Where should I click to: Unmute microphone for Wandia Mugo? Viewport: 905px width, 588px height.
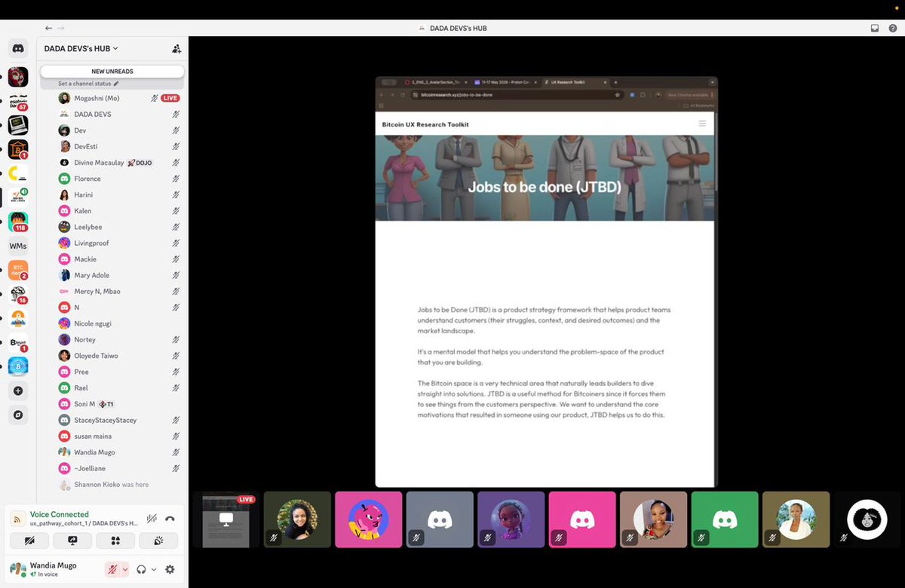(x=112, y=569)
